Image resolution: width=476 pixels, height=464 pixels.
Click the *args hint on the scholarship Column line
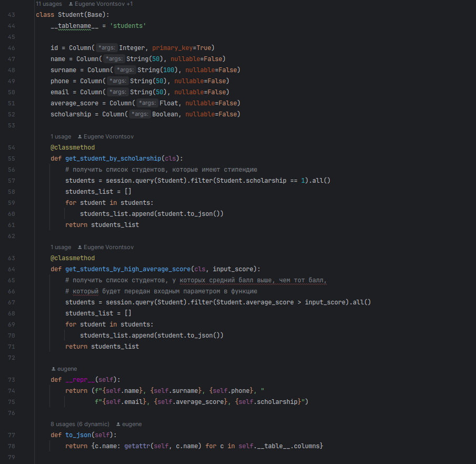(x=139, y=114)
